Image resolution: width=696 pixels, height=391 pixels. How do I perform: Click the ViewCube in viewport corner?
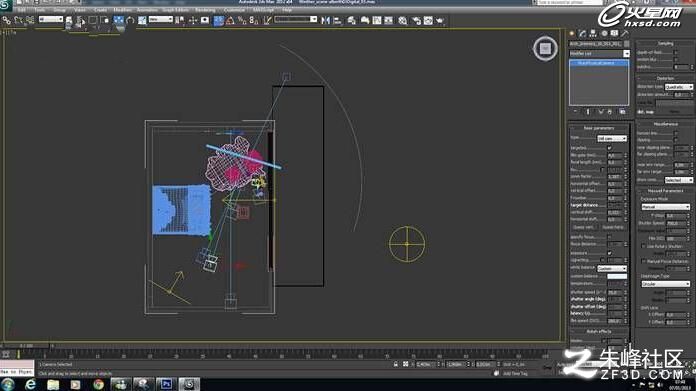tap(545, 48)
